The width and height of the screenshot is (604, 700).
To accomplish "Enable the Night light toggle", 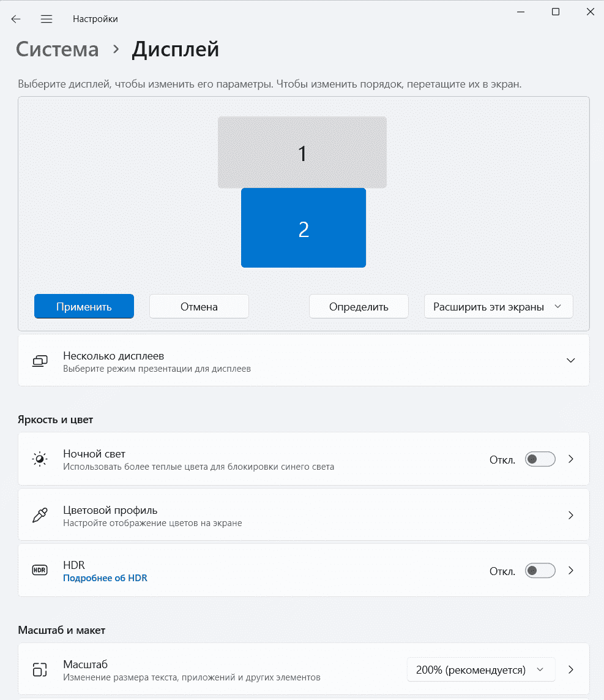I will click(x=540, y=459).
